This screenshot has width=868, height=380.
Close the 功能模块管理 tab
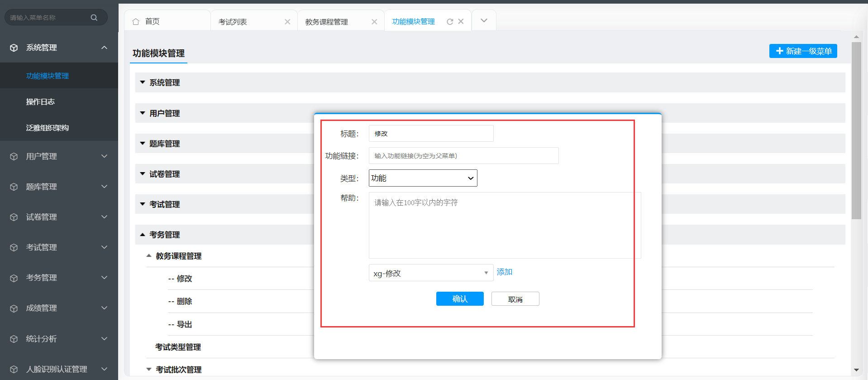point(461,21)
